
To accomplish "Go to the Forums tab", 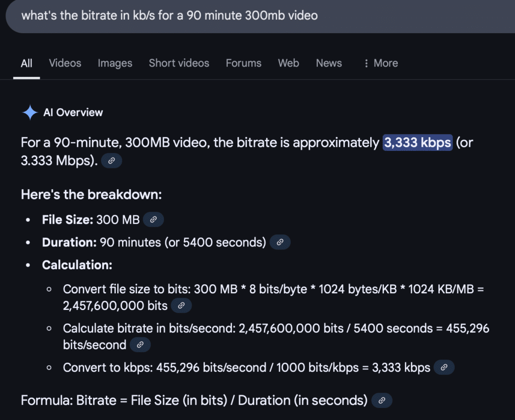I will (243, 63).
